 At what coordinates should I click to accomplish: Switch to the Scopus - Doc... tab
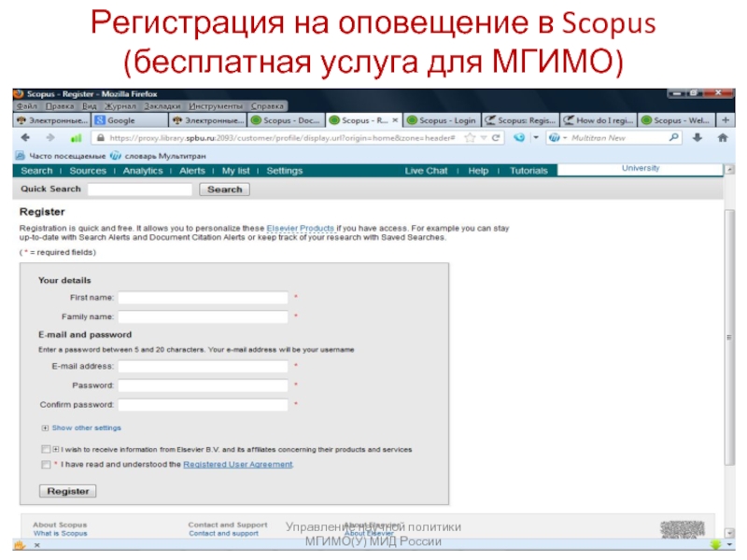point(287,120)
